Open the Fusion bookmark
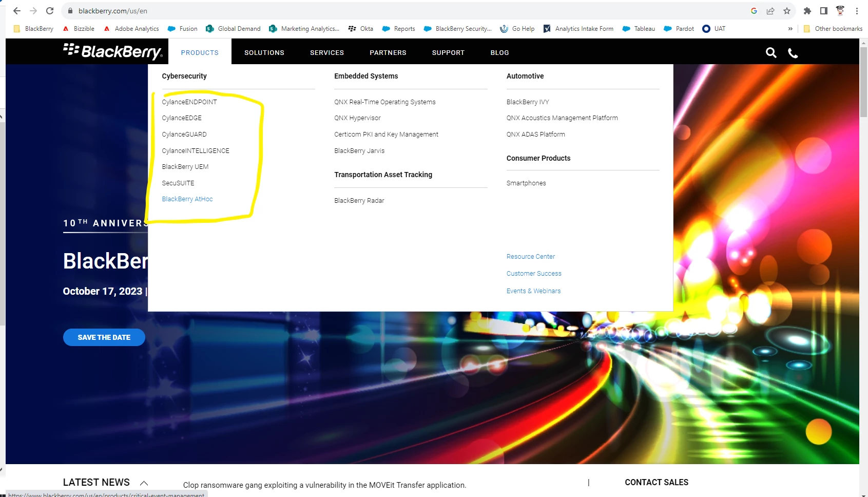The height and width of the screenshot is (497, 868). pyautogui.click(x=183, y=29)
